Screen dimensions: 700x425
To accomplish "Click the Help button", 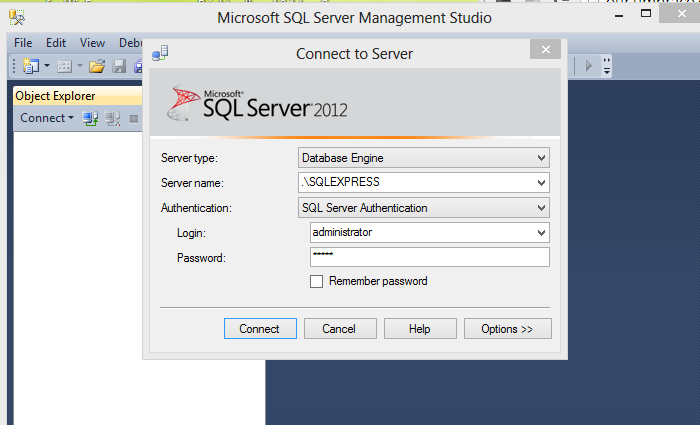I will click(420, 329).
